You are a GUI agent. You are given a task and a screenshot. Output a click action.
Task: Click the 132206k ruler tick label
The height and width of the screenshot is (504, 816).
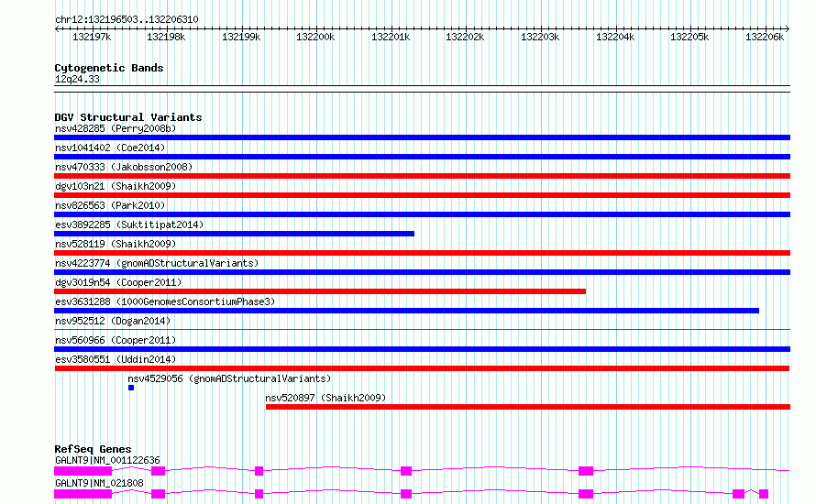pos(765,37)
